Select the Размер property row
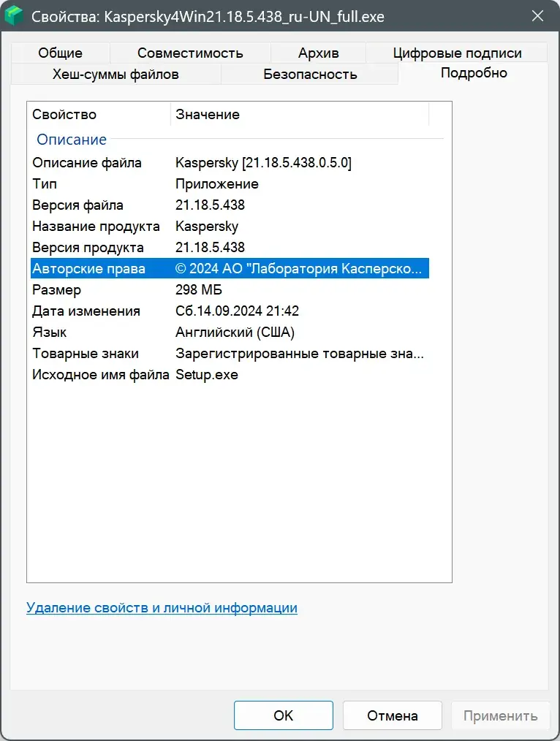 [230, 289]
